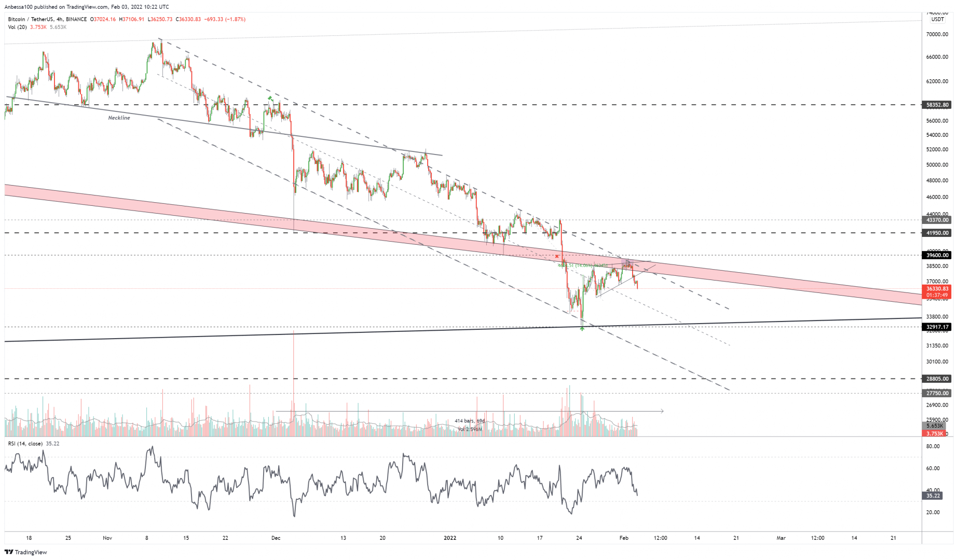Click the green measurement label inside pink zone

pos(582,265)
